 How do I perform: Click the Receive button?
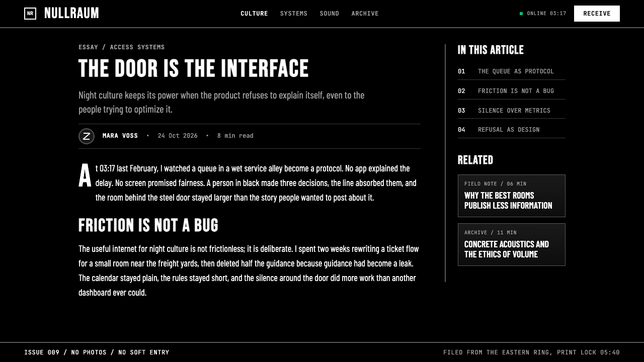click(x=597, y=14)
